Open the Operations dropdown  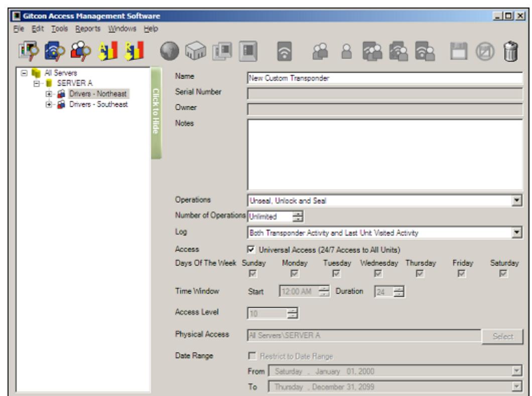coord(516,201)
